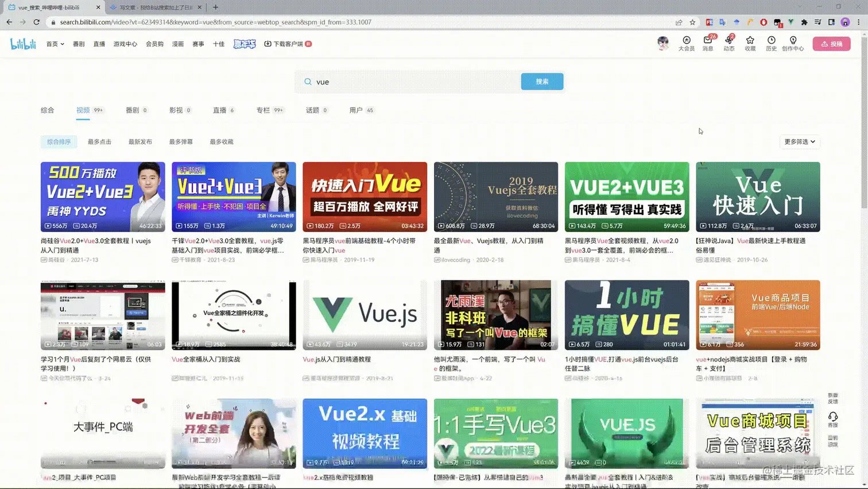Image resolution: width=868 pixels, height=489 pixels.
Task: Open title Vue.js从入门到精通教程
Action: [x=337, y=359]
